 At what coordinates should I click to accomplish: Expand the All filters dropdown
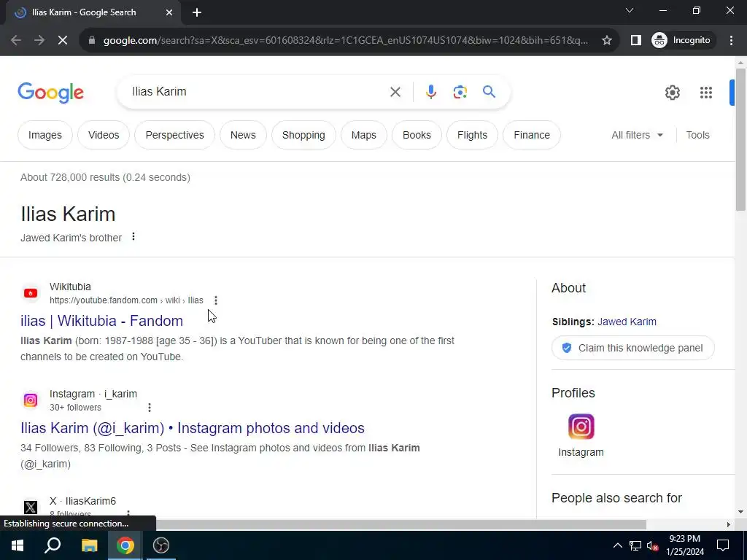(x=637, y=135)
